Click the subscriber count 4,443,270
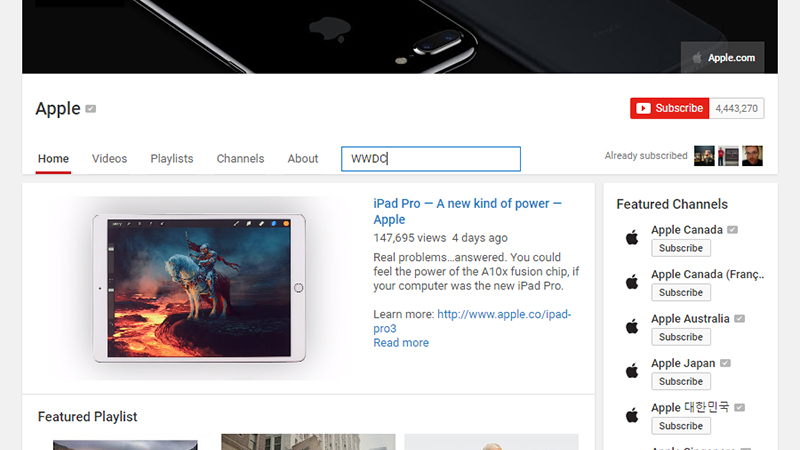This screenshot has height=450, width=800. [736, 108]
